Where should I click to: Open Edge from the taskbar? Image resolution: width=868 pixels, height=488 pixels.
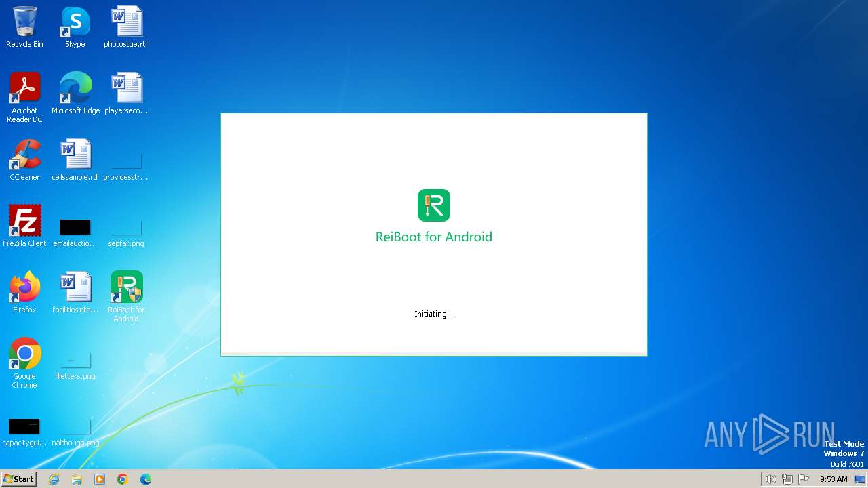pos(146,479)
